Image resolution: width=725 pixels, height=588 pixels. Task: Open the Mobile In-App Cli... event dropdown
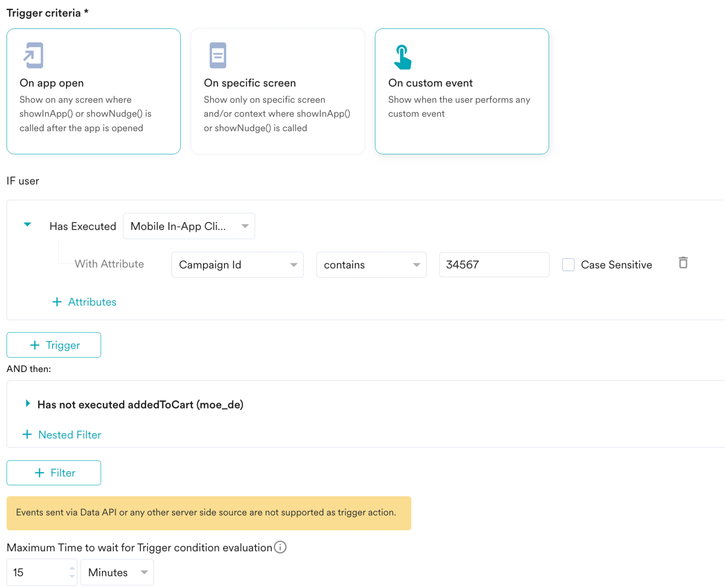pyautogui.click(x=189, y=226)
